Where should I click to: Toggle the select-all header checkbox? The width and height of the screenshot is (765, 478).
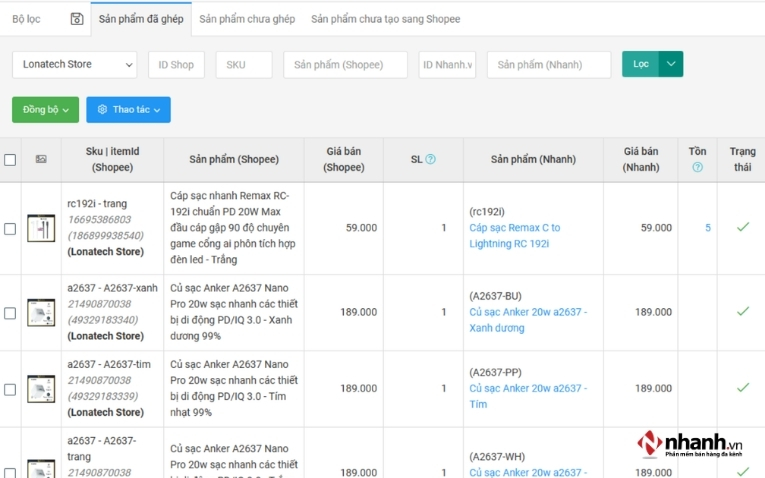pos(10,159)
